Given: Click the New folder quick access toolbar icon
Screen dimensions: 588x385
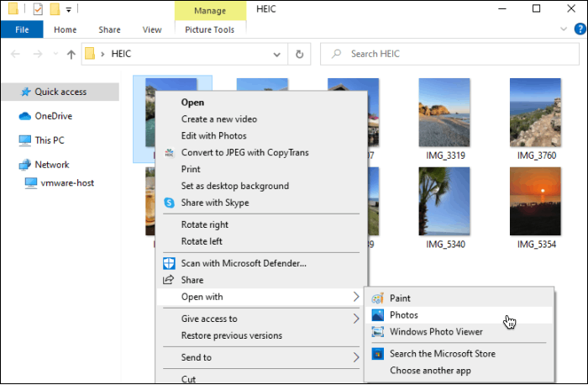Looking at the screenshot, I should tap(55, 9).
